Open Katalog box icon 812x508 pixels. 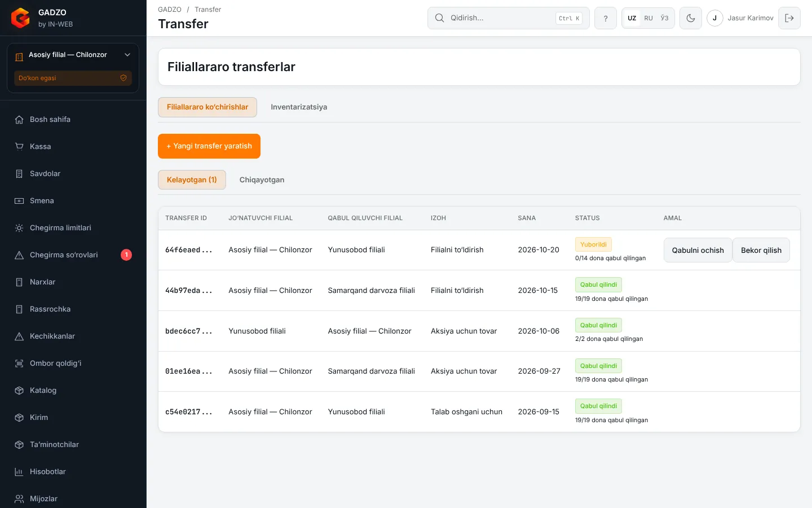(19, 391)
